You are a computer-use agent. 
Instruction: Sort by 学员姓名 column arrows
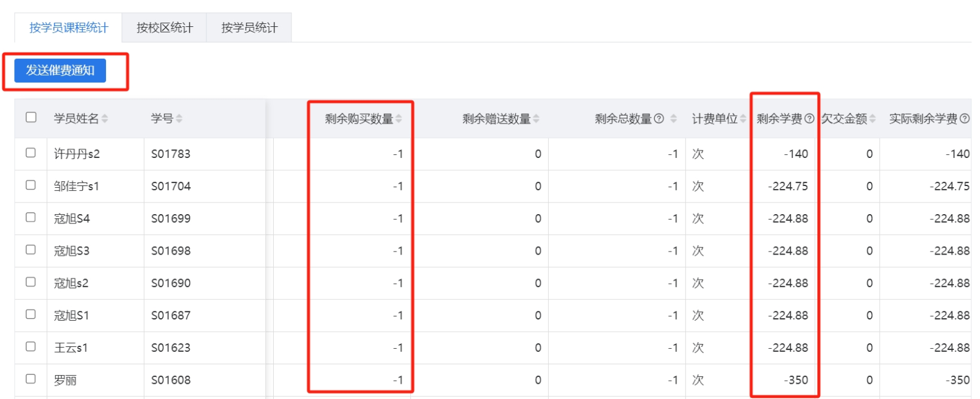(x=105, y=119)
